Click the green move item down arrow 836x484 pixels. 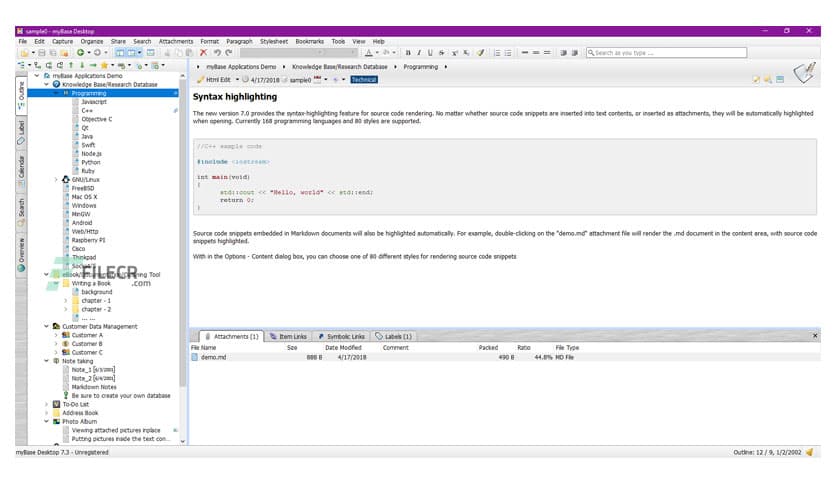click(82, 65)
